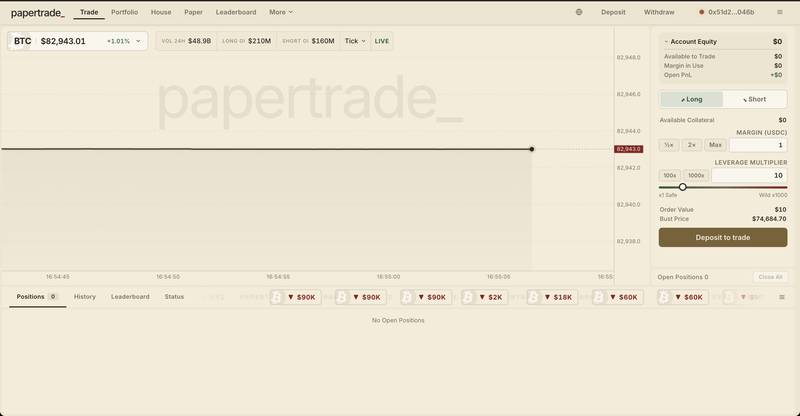Click the red 82,943.0 price tag
Viewport: 800px width, 416px height.
[x=629, y=149]
